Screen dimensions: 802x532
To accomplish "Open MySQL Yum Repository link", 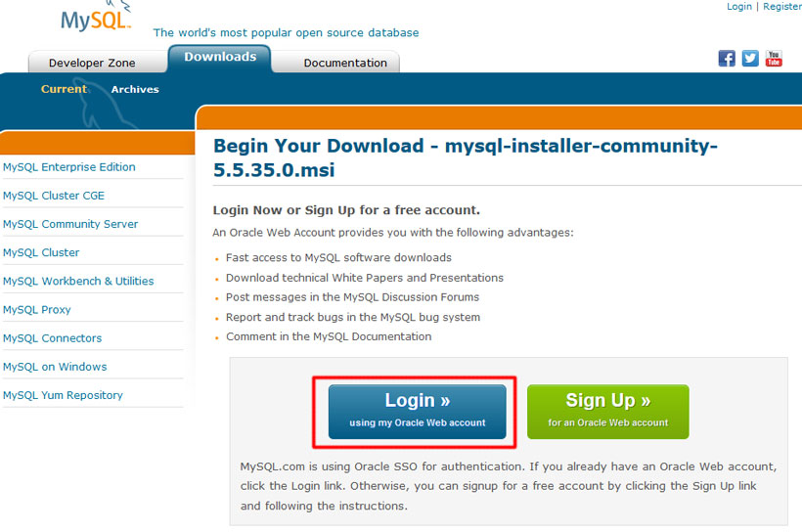I will [x=63, y=395].
